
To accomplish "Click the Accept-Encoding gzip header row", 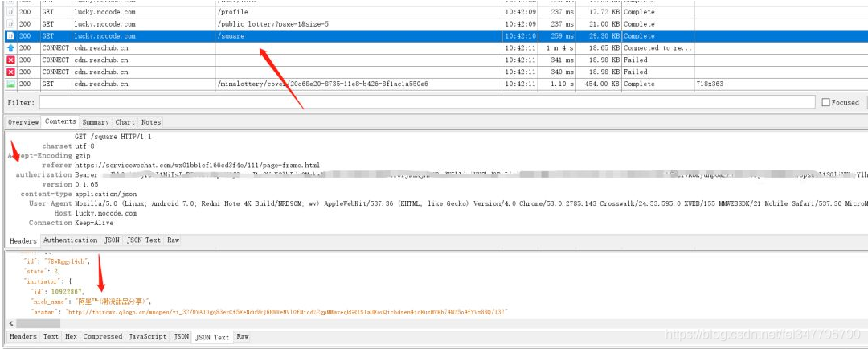I will coord(50,156).
